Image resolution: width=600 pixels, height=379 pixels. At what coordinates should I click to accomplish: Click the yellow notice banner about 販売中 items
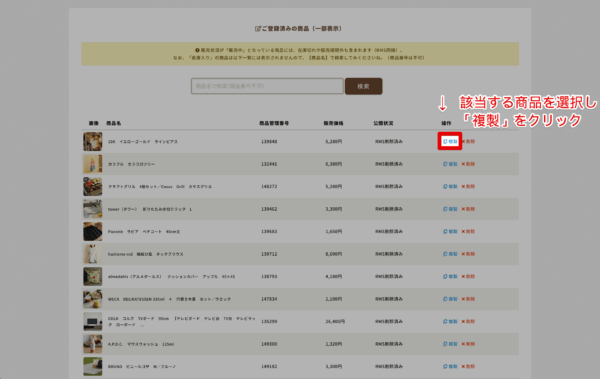coord(300,54)
